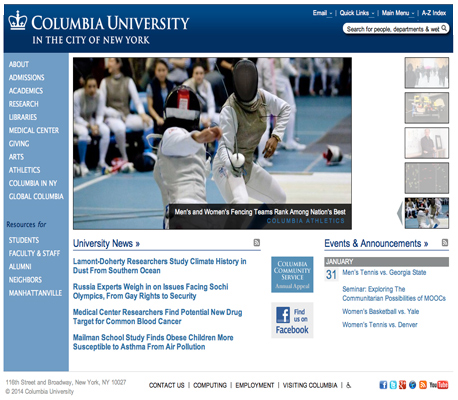Click the footer Twitter icon
This screenshot has height=400, width=458.
coord(393,385)
